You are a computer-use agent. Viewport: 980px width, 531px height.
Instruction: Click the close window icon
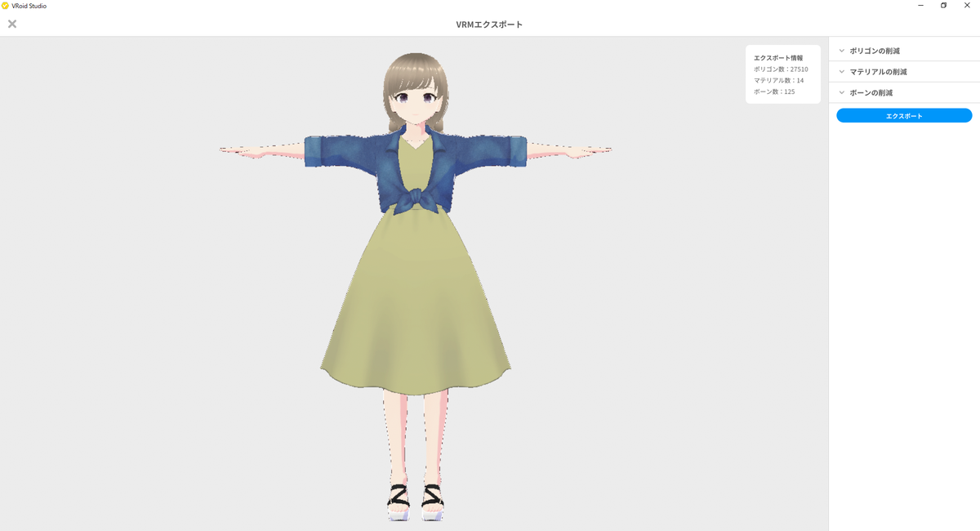click(967, 5)
